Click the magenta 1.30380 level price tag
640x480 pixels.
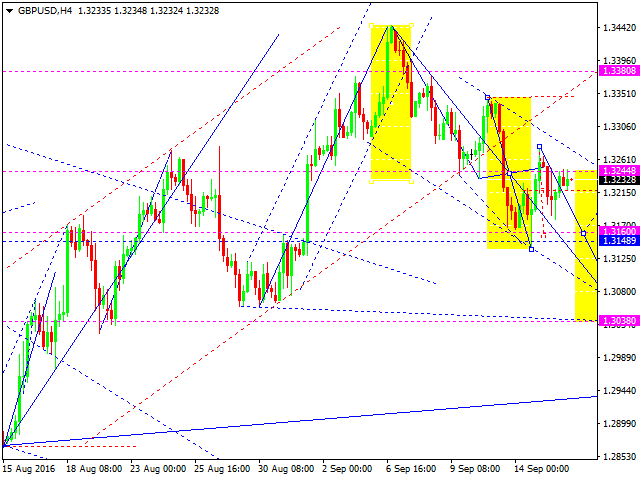619,321
